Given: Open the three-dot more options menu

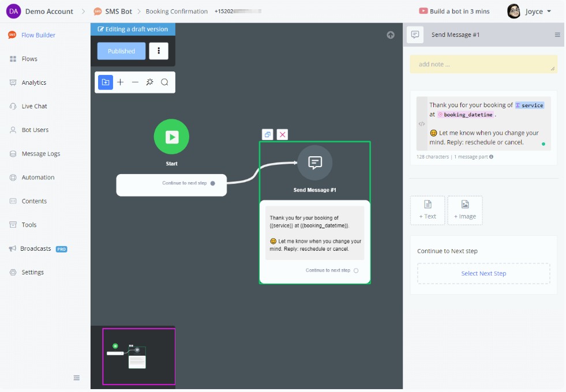Looking at the screenshot, I should click(159, 51).
